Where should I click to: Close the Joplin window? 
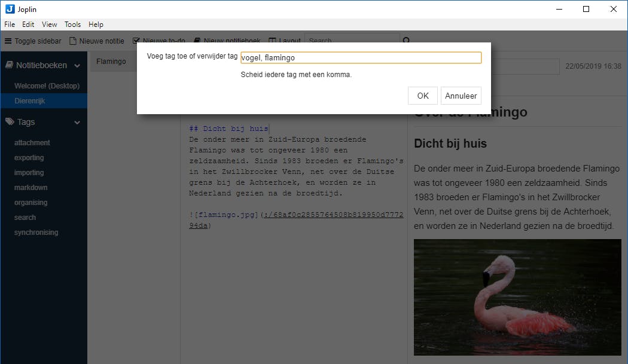point(613,9)
